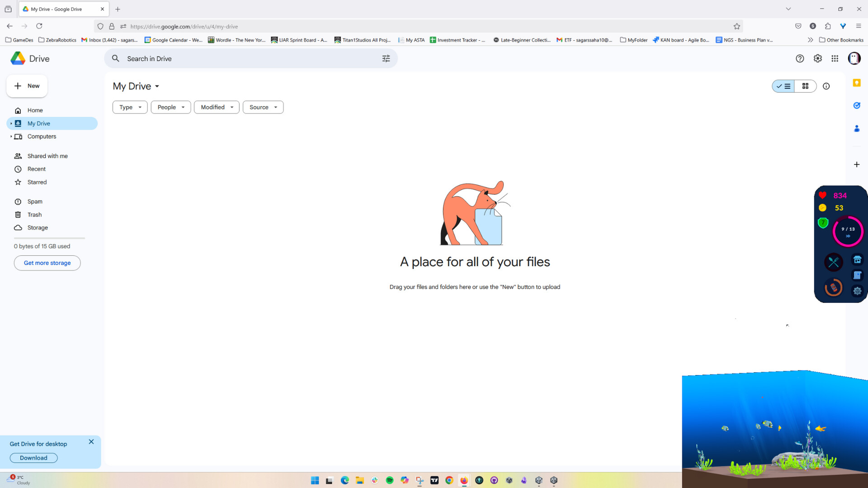Open the Google apps launcher grid
Viewport: 868px width, 488px height.
coord(835,58)
